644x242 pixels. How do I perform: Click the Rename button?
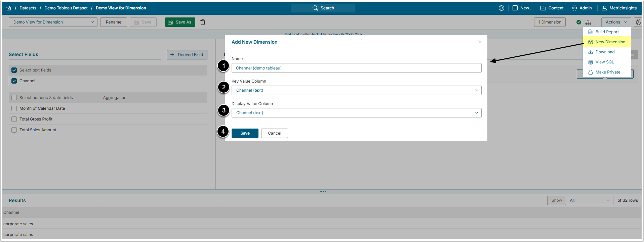tap(114, 22)
